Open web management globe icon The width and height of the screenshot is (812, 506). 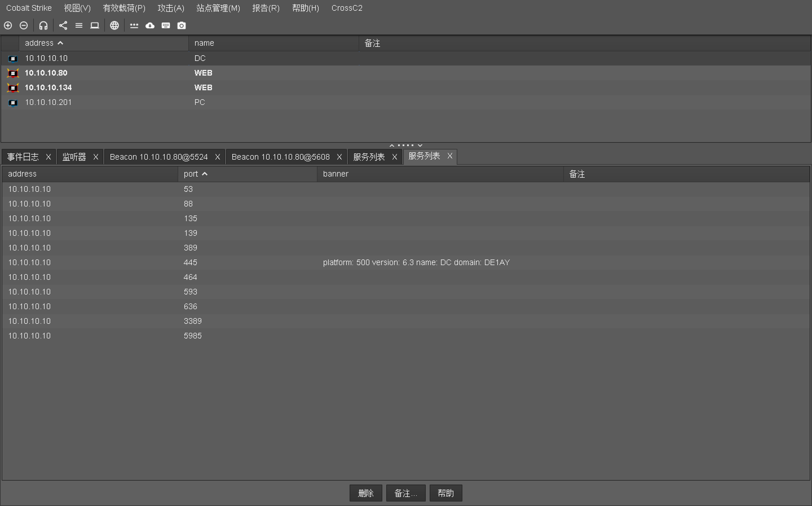point(114,25)
